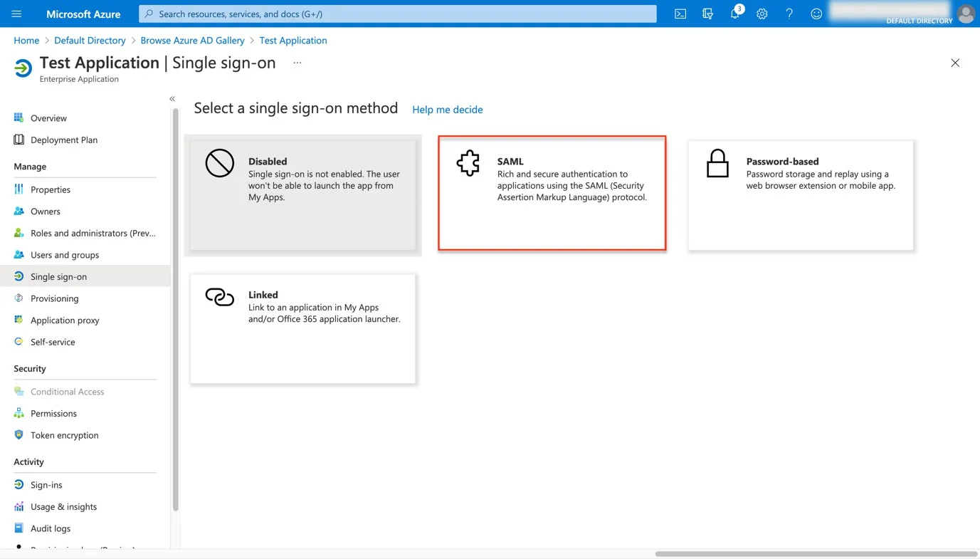Open the Azure portal hamburger menu
Screen dimensions: 980x559
16,14
